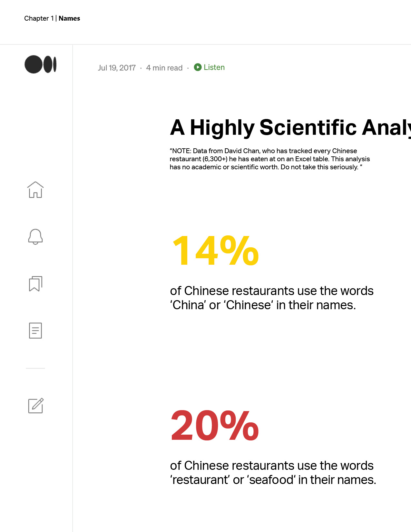Click the Listen text label
411x532 pixels.
point(214,67)
